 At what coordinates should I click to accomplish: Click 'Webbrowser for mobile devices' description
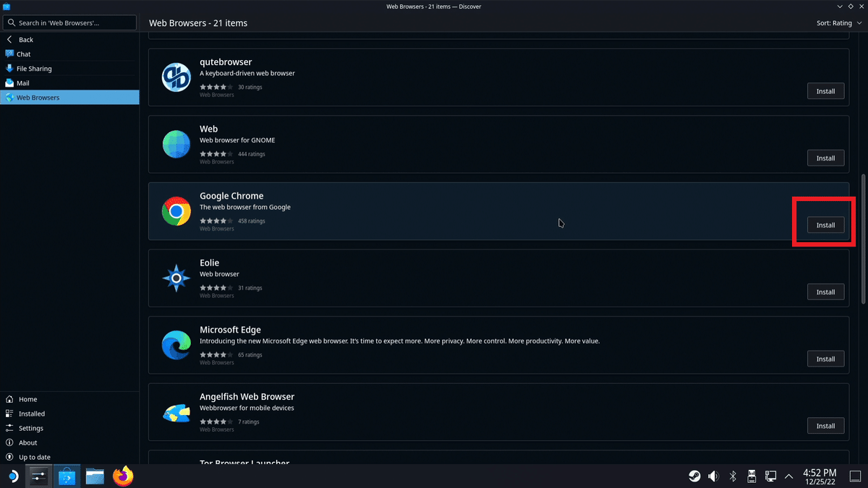245,408
